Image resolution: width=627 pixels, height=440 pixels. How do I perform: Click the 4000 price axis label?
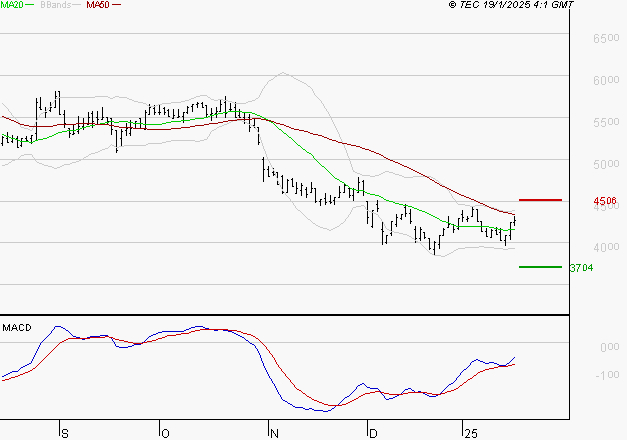point(606,248)
